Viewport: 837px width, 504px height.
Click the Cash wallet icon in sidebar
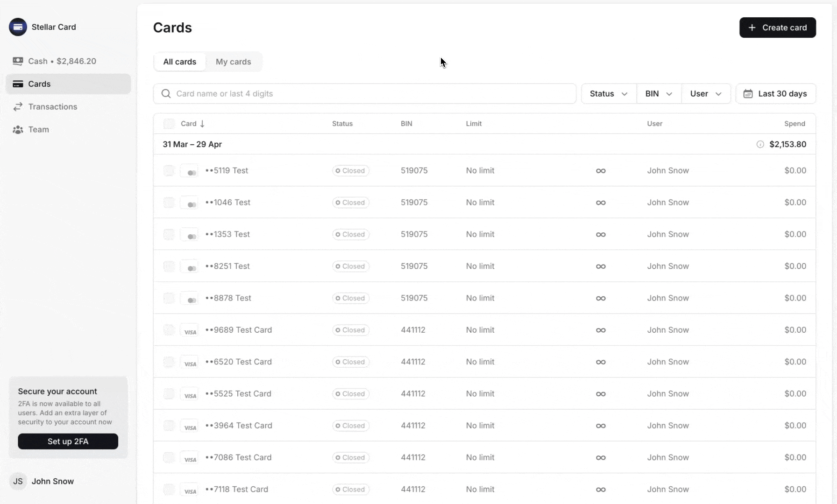(x=18, y=61)
